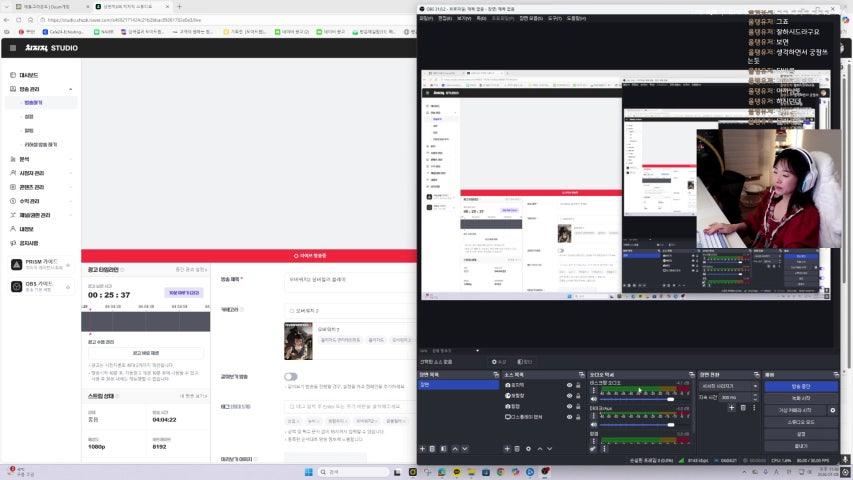Move scene down in OBS Scenes panel
Screen dimensions: 853x480
pyautogui.click(x=465, y=449)
